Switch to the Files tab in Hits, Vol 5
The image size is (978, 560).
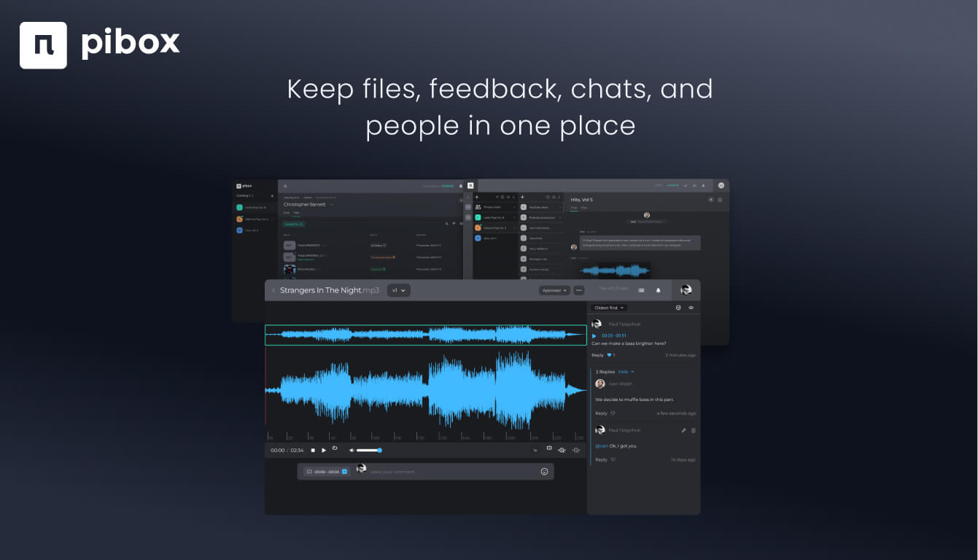pyautogui.click(x=584, y=208)
